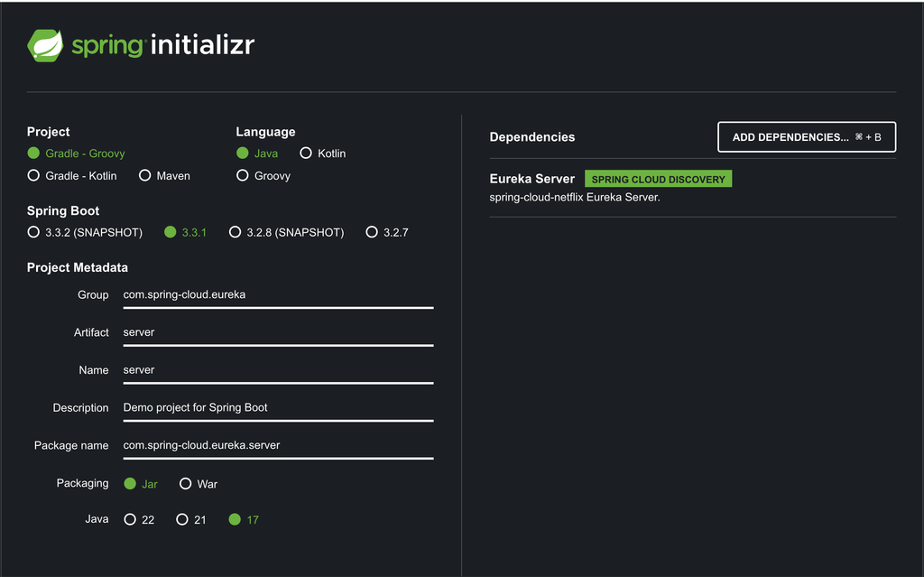The height and width of the screenshot is (577, 924).
Task: Edit the Group field com.spring-cloud.eureka
Action: (278, 295)
